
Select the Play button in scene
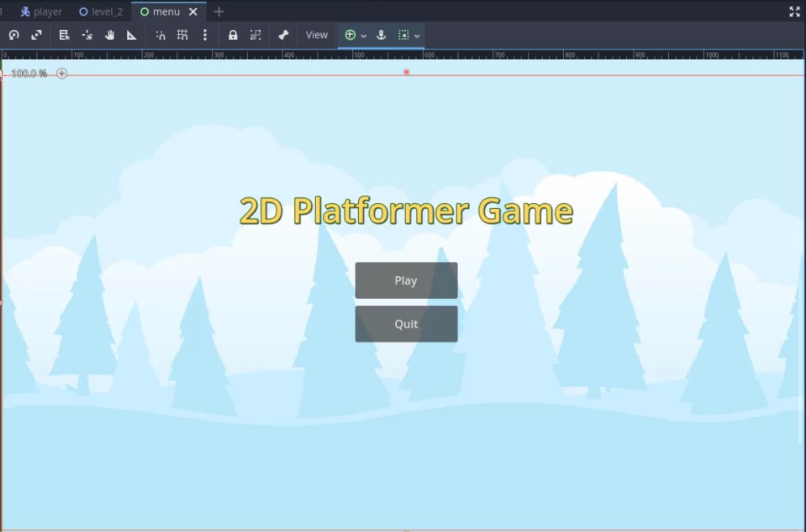coord(406,281)
